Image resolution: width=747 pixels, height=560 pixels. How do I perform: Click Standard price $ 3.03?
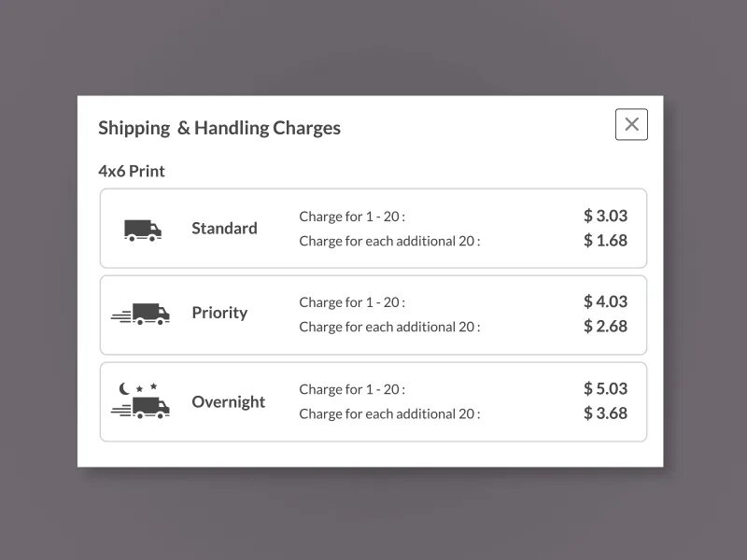[x=605, y=216]
